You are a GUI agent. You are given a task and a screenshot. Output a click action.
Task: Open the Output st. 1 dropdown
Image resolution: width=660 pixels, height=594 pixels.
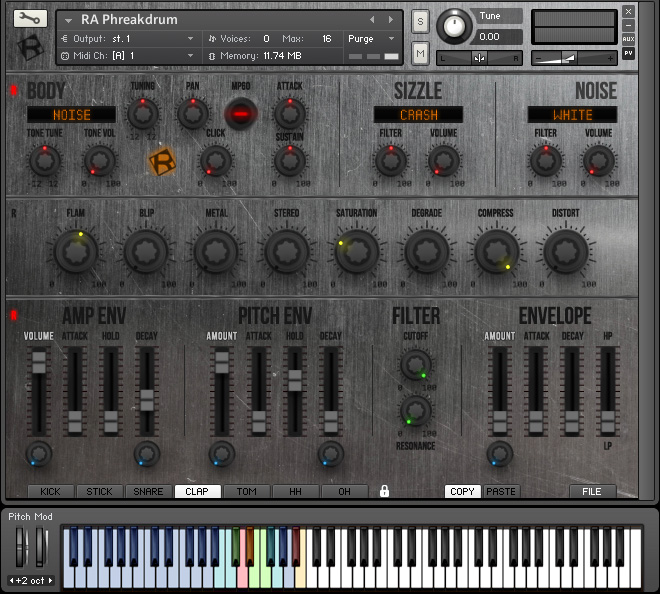(128, 39)
